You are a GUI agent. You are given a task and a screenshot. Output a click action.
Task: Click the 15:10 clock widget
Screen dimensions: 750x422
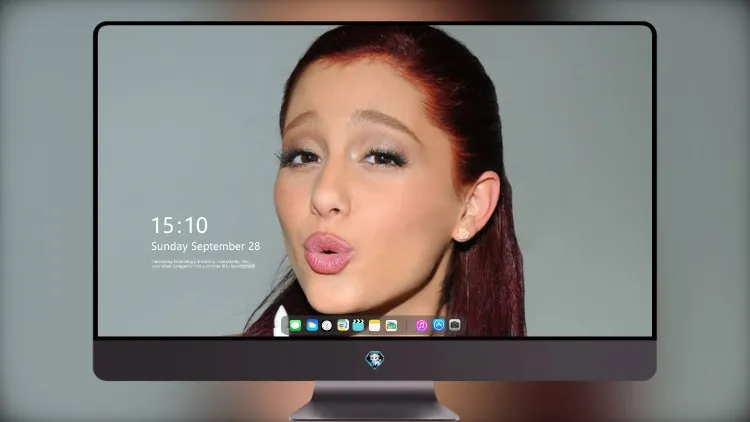(x=179, y=225)
